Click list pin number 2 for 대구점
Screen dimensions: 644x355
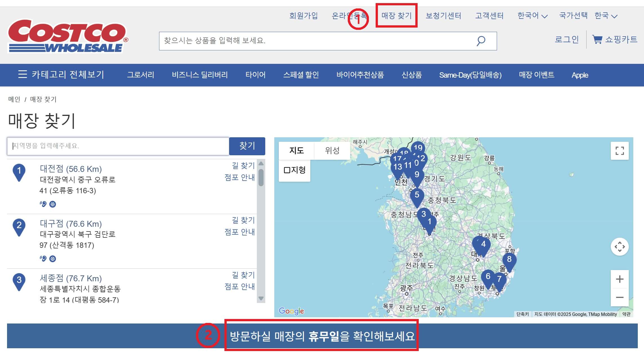point(19,227)
